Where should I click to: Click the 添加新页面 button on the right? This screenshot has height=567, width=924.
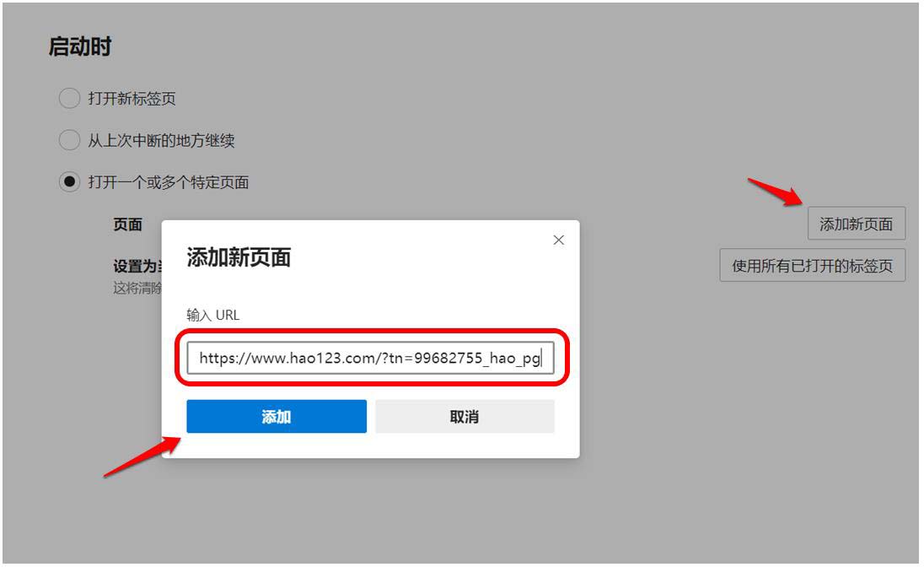point(856,224)
